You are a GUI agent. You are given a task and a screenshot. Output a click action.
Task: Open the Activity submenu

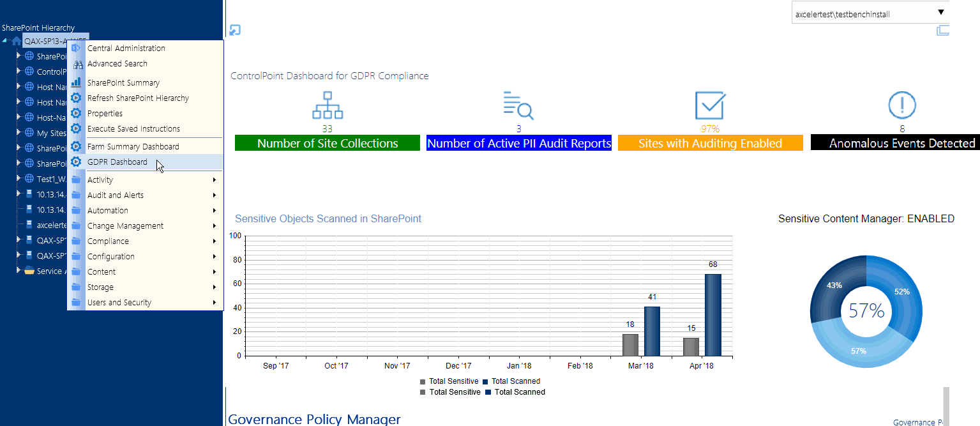100,179
